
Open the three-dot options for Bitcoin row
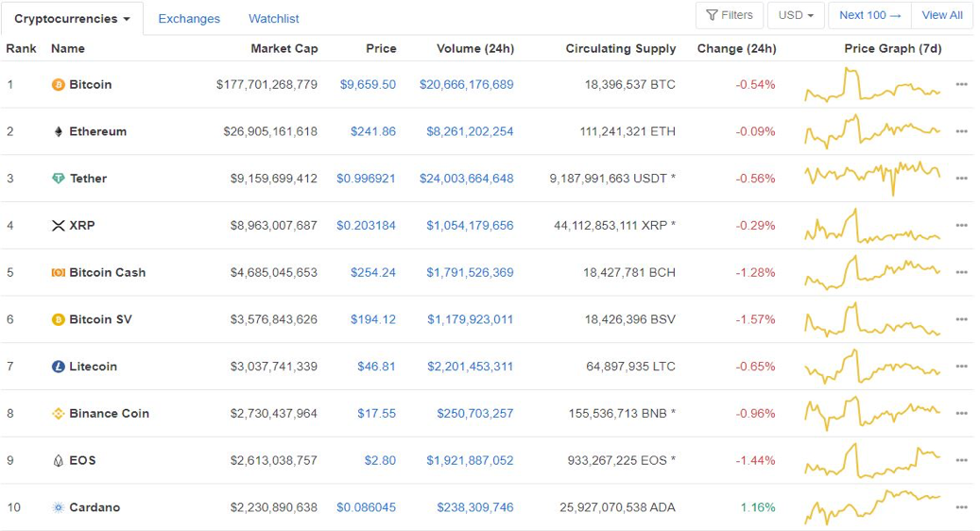click(x=961, y=84)
